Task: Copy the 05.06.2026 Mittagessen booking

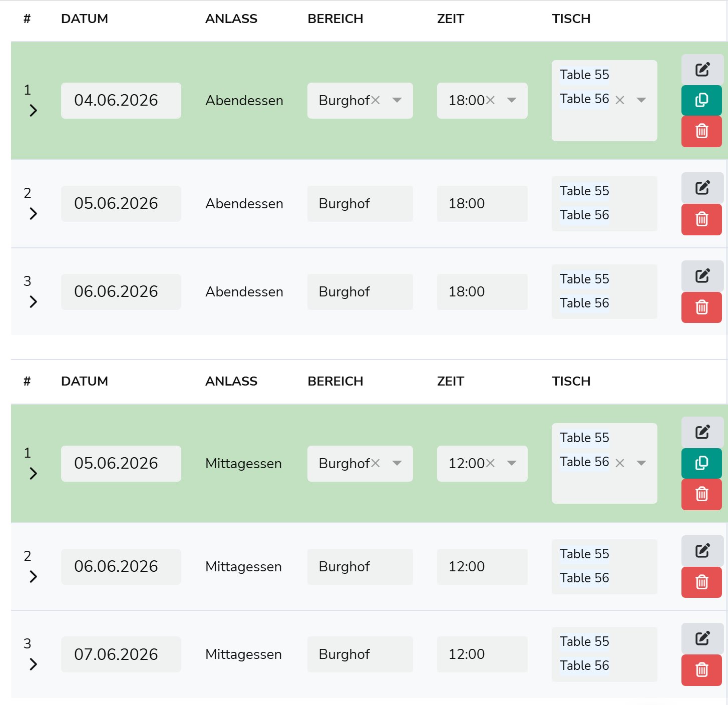Action: 702,463
